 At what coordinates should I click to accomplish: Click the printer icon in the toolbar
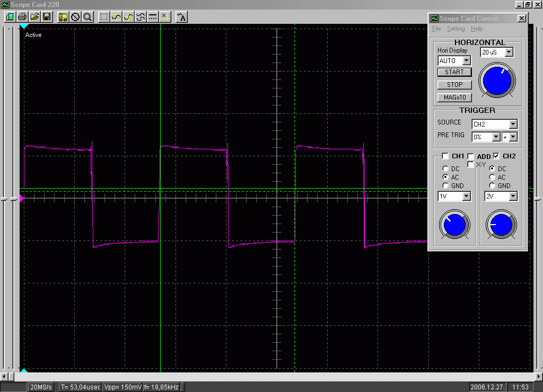click(x=22, y=16)
